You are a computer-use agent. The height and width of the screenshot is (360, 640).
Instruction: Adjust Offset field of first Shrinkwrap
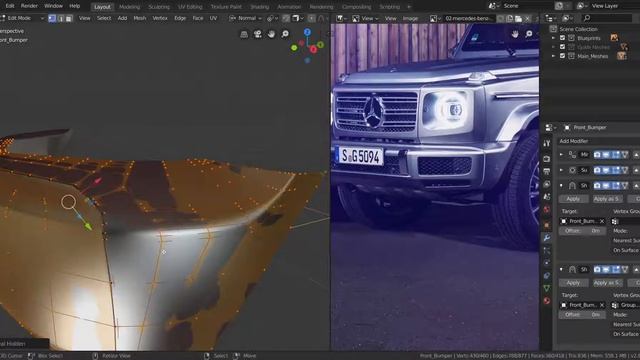tap(583, 231)
